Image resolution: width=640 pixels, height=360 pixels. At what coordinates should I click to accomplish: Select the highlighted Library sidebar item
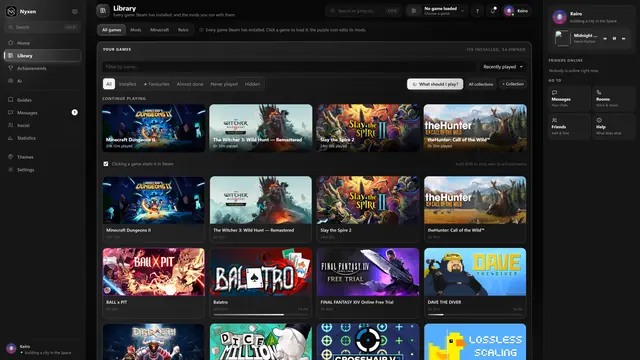tap(42, 56)
